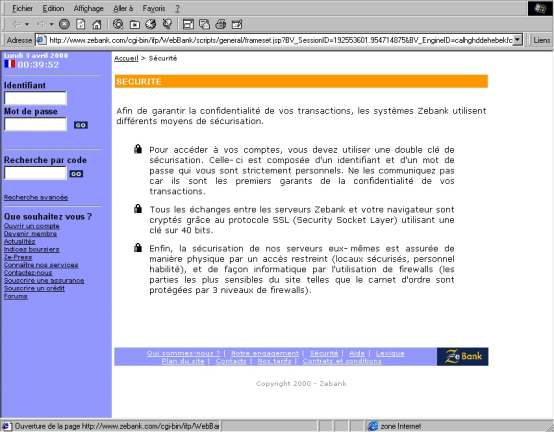The image size is (554, 432).
Task: Open the address bar URL dropdown
Action: tap(518, 40)
